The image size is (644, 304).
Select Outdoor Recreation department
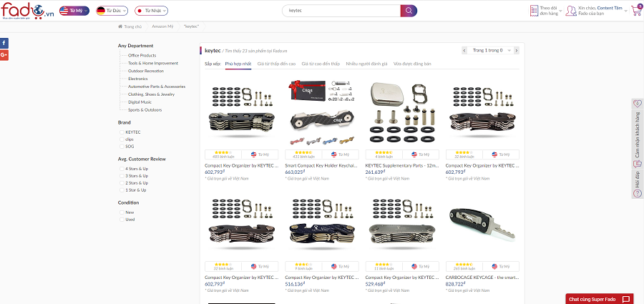coord(146,71)
